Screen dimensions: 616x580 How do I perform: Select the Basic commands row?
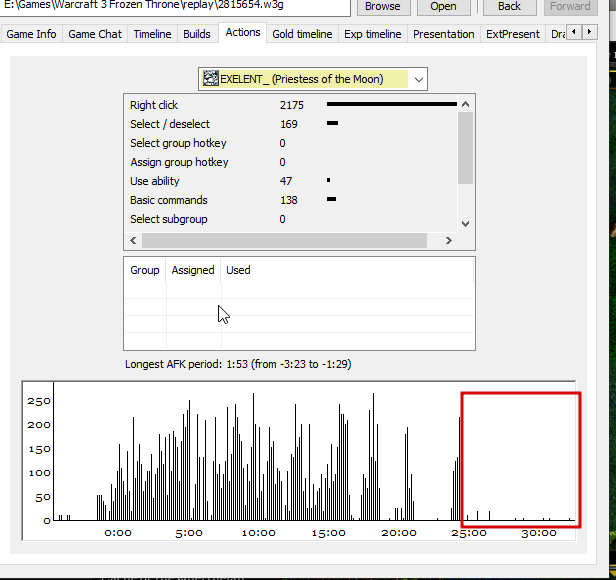coord(291,200)
